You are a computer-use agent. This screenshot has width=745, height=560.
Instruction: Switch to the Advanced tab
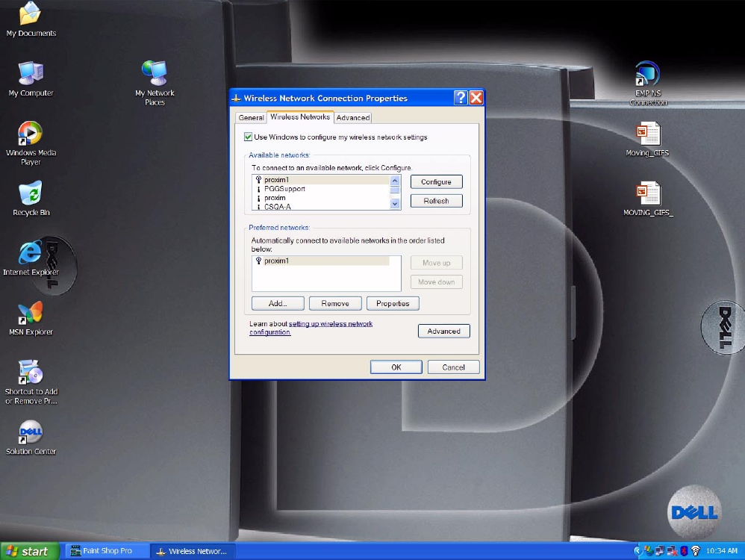click(x=353, y=117)
